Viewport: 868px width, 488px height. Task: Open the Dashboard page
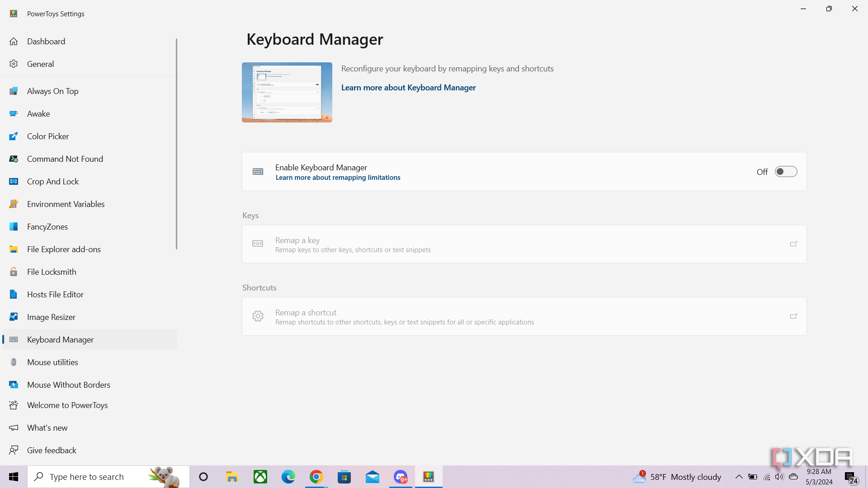(90, 41)
